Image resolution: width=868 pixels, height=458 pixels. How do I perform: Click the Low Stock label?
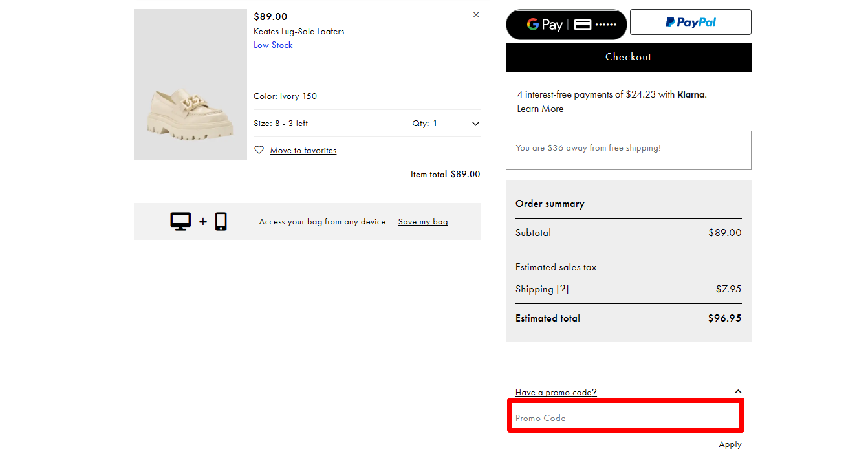(273, 45)
